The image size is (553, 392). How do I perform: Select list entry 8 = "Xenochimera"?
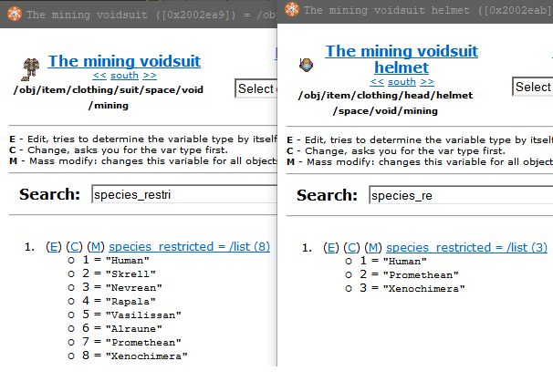pos(135,356)
